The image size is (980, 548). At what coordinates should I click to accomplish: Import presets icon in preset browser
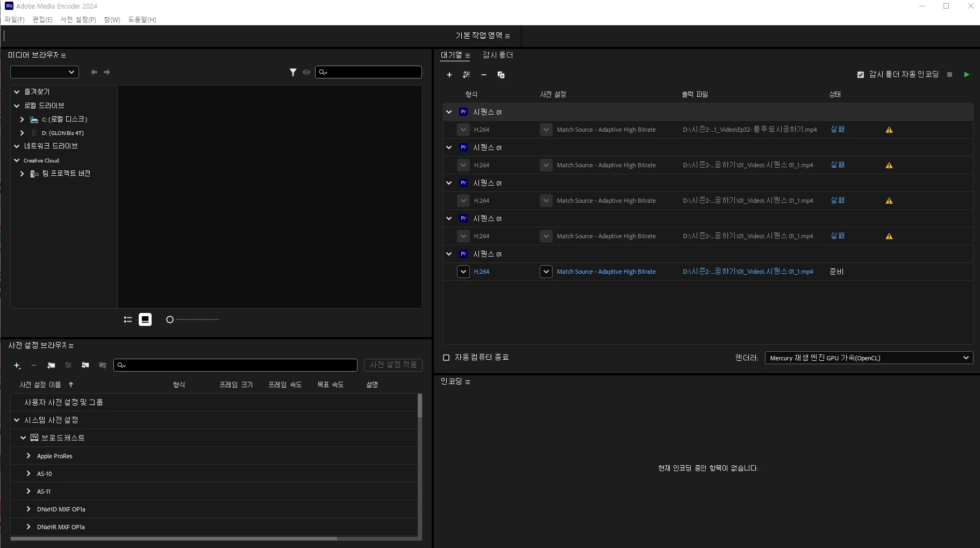click(x=85, y=366)
